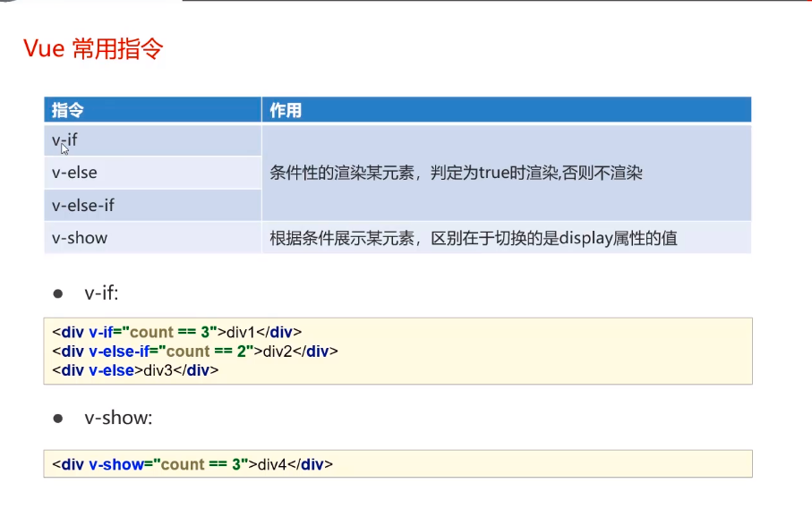
Task: Click the code line containing div2
Action: tap(194, 352)
